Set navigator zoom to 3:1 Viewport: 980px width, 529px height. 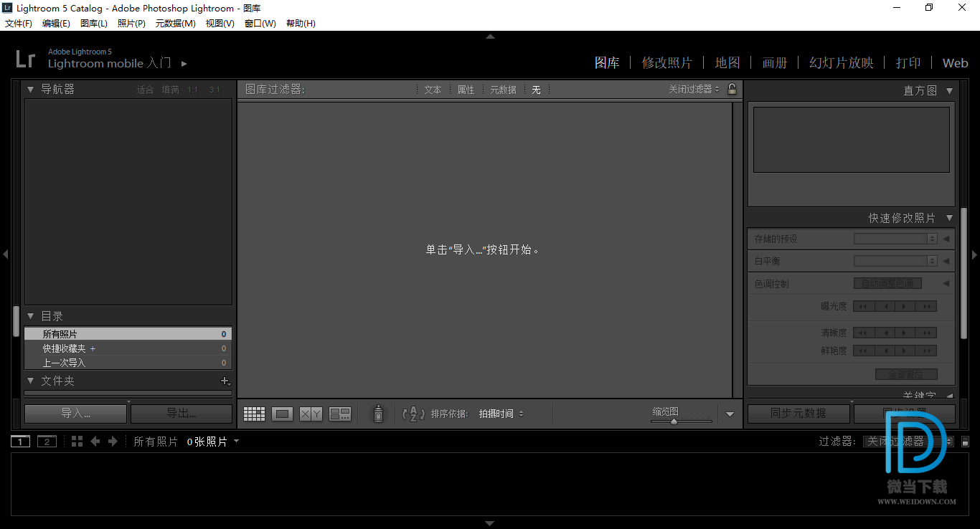pos(215,90)
